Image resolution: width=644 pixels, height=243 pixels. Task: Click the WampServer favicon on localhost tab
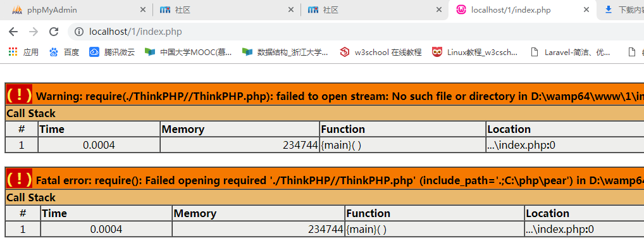[462, 9]
